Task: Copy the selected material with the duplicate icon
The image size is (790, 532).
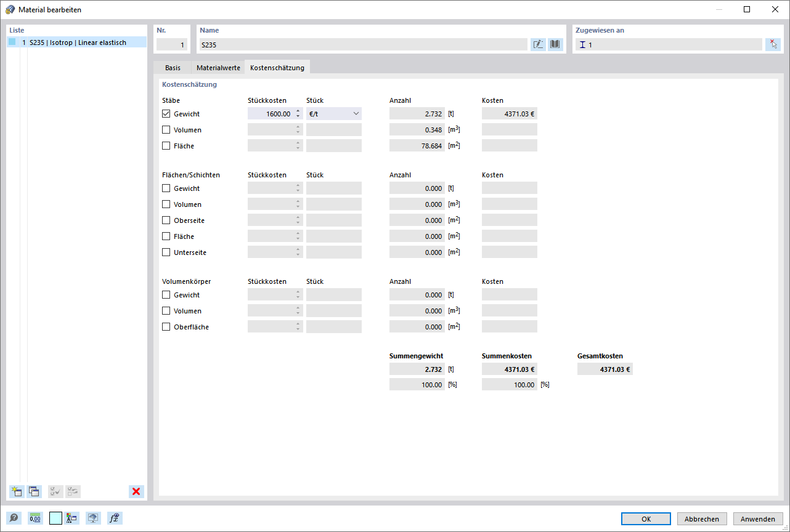Action: [34, 491]
